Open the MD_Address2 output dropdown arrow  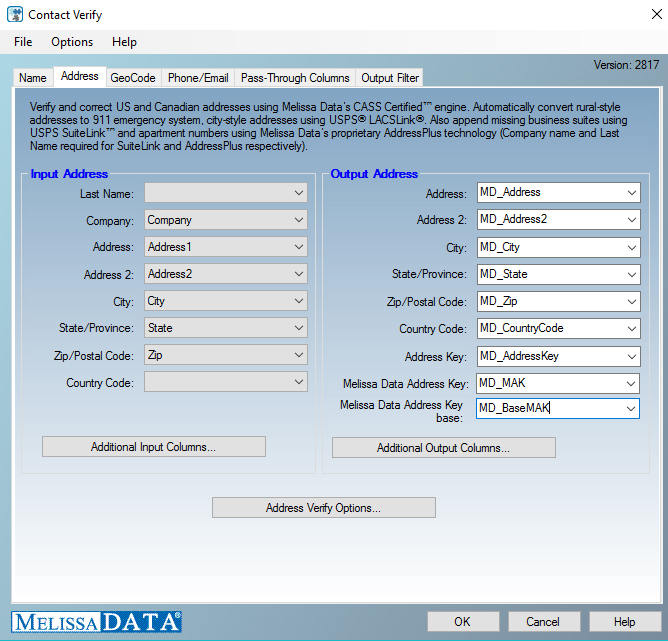pos(631,220)
